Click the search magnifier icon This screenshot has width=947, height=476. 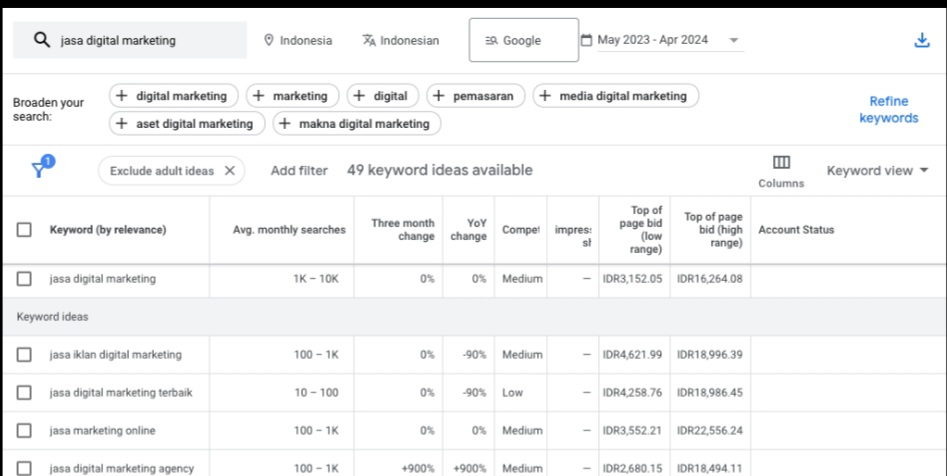(x=42, y=40)
